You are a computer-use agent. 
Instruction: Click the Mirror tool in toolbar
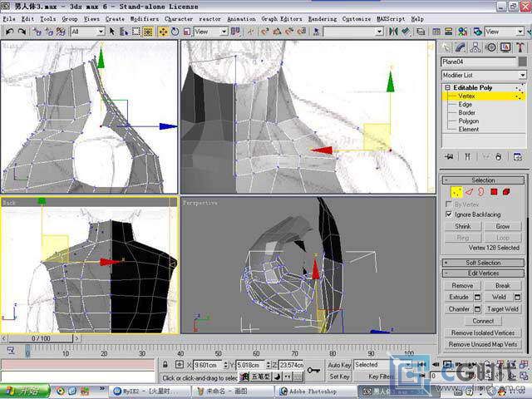pos(393,32)
